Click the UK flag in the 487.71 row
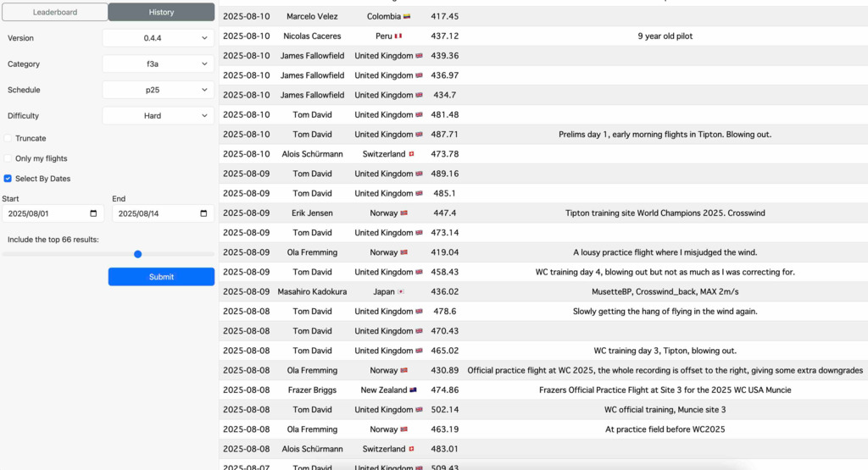 pyautogui.click(x=419, y=135)
